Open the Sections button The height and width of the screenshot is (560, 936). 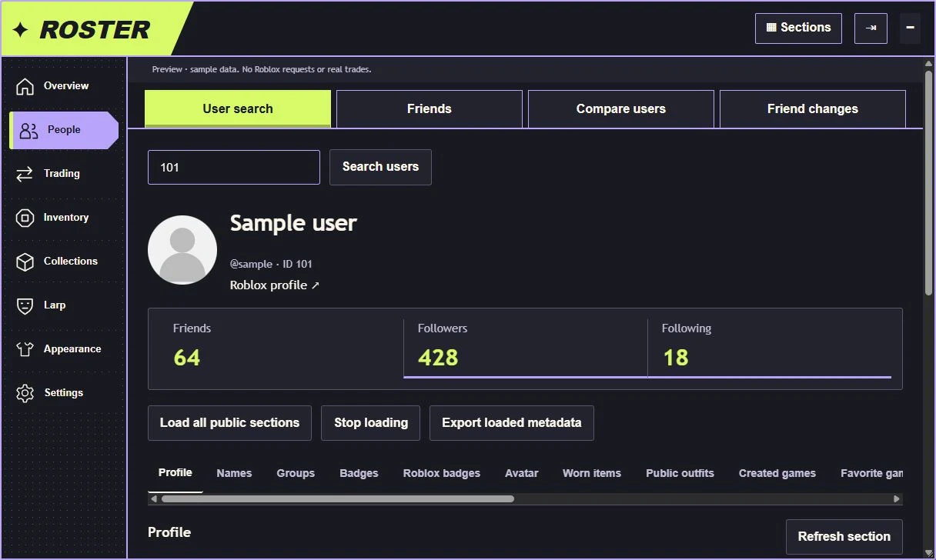click(x=798, y=28)
